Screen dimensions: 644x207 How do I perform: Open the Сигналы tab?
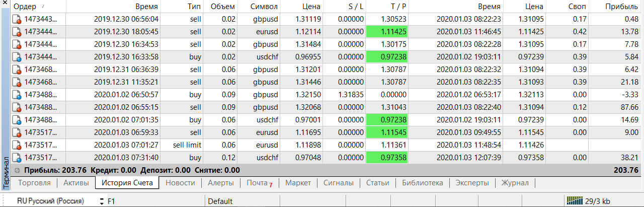pos(339,183)
